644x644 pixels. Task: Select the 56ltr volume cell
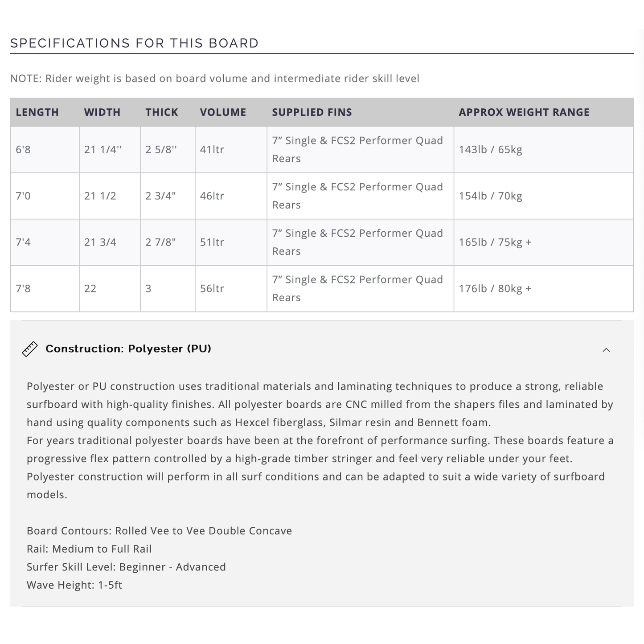click(x=212, y=289)
